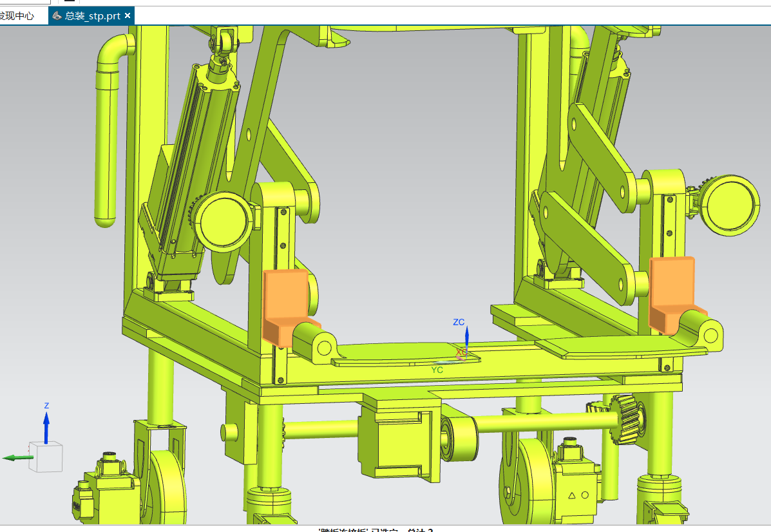Click the ZC axis handle of WCS

466,337
